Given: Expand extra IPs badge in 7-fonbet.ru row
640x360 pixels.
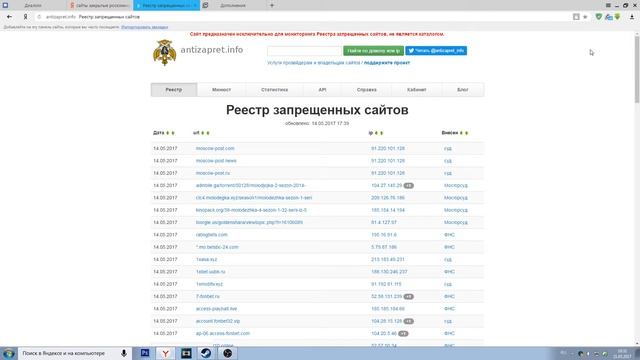Looking at the screenshot, I should coord(409,297).
